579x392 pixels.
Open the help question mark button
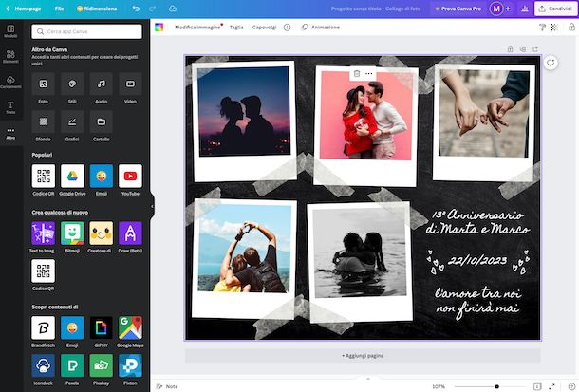tap(571, 386)
